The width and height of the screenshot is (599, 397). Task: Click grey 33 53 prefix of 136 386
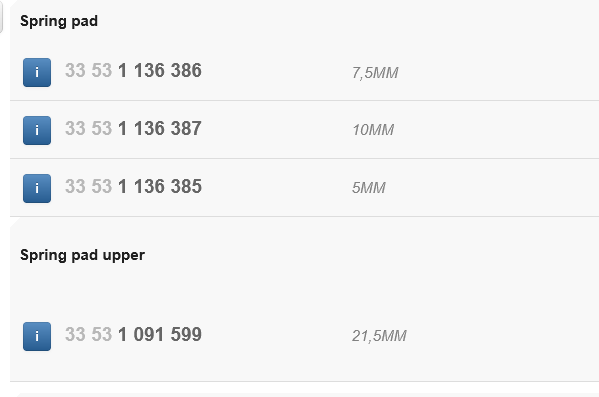[88, 71]
